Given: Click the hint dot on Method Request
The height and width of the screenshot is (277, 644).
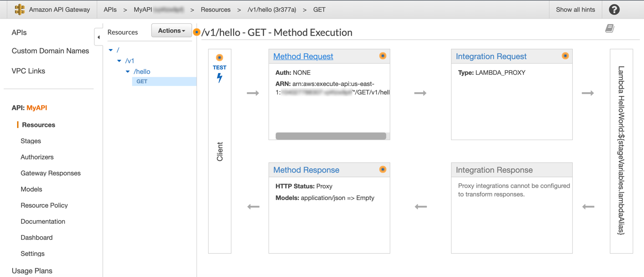Looking at the screenshot, I should coord(383,56).
